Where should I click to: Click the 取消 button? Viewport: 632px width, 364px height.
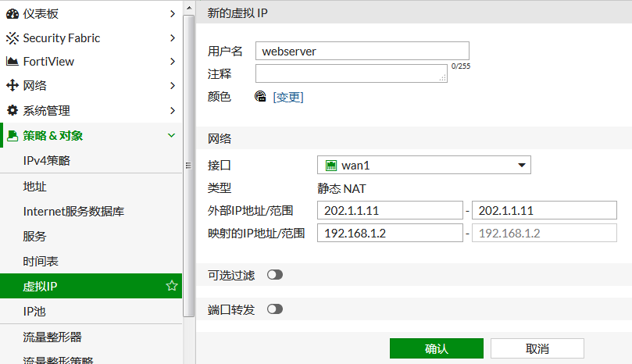click(x=537, y=348)
